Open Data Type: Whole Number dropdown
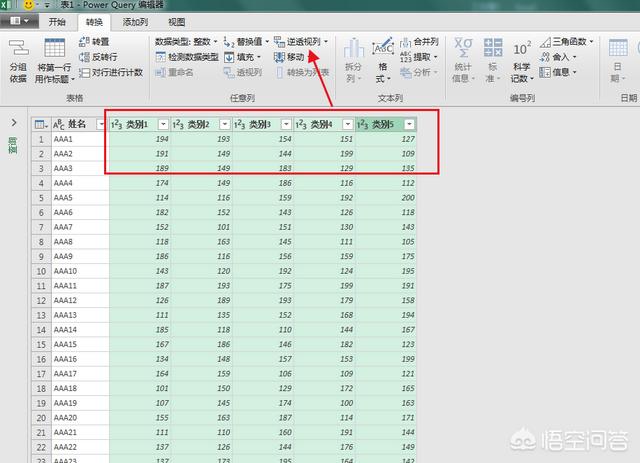Screen dimensions: 640x463 pos(187,41)
